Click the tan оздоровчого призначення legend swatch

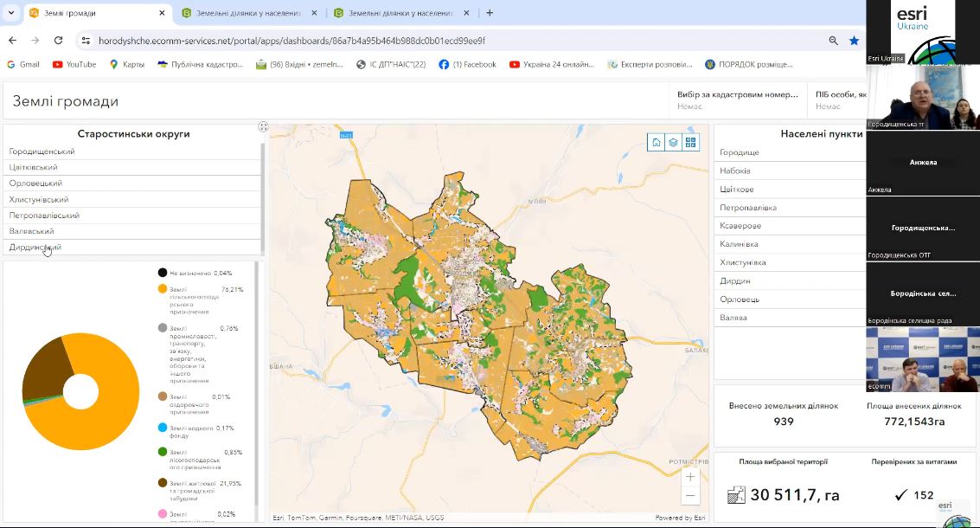pos(163,396)
